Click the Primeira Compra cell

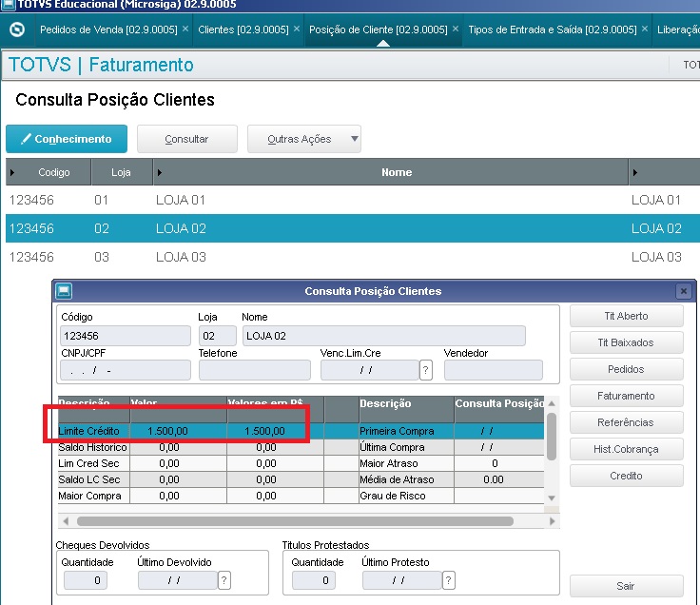[406, 431]
